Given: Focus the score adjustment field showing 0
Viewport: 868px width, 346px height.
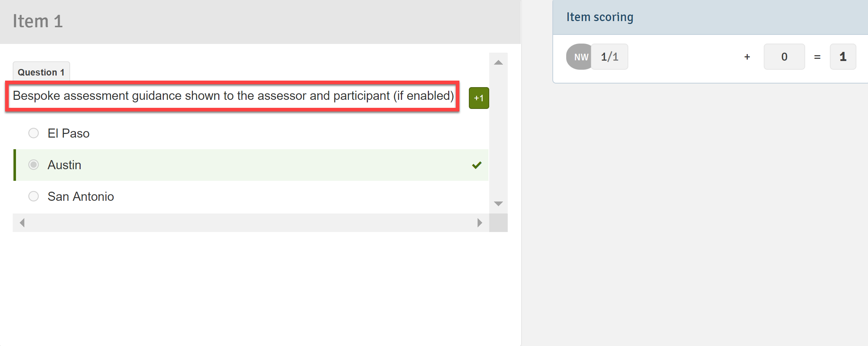Looking at the screenshot, I should pos(784,57).
